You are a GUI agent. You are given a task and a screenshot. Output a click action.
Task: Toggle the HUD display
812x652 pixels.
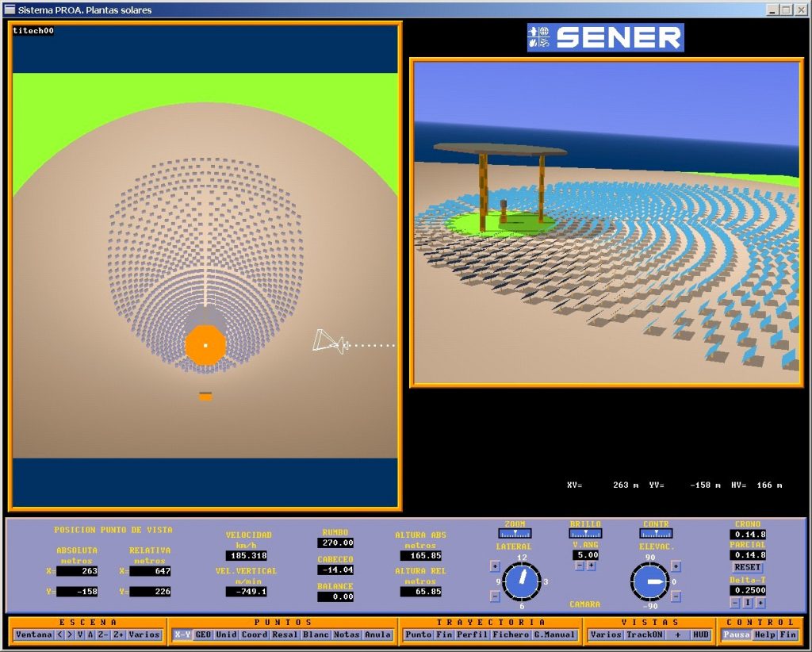(701, 635)
